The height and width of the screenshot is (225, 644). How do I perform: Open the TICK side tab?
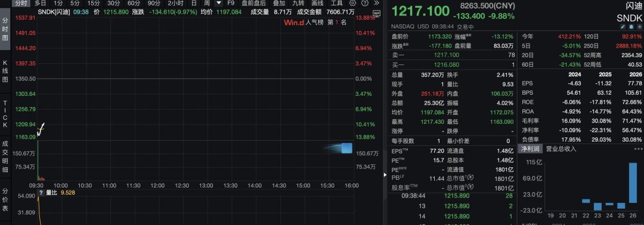(x=5, y=114)
